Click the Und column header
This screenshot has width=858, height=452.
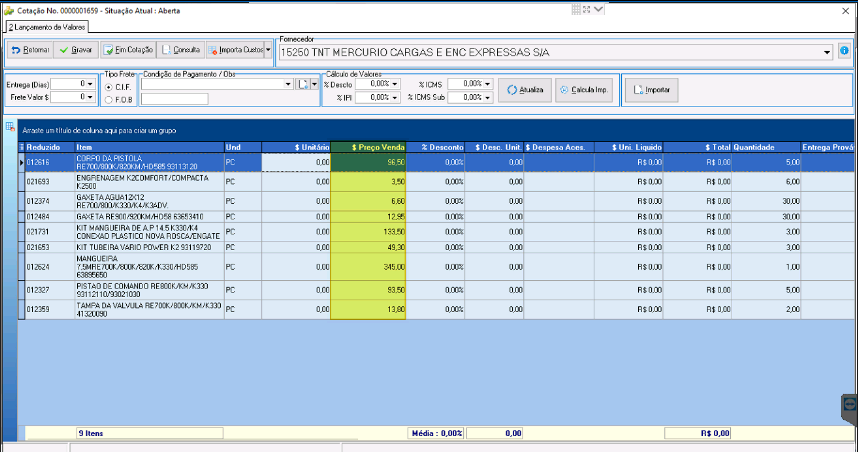[x=243, y=147]
